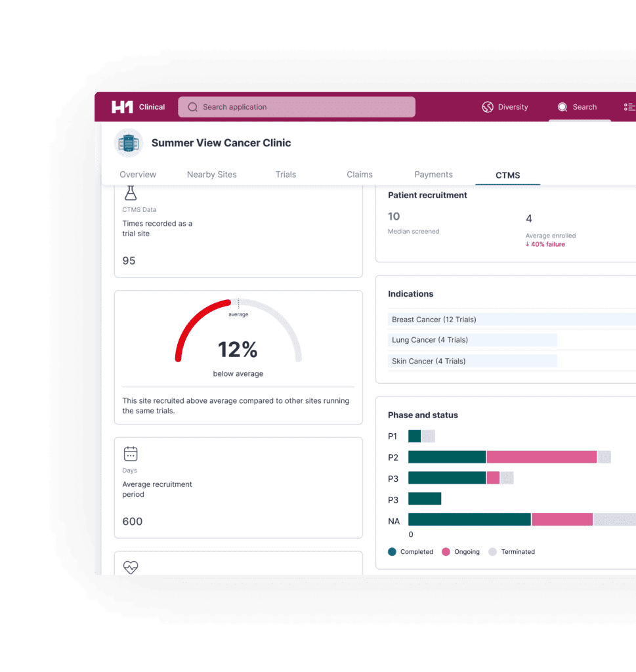Select the Search magnifier icon in top bar
Viewport: 636px width, 672px height.
pos(562,107)
